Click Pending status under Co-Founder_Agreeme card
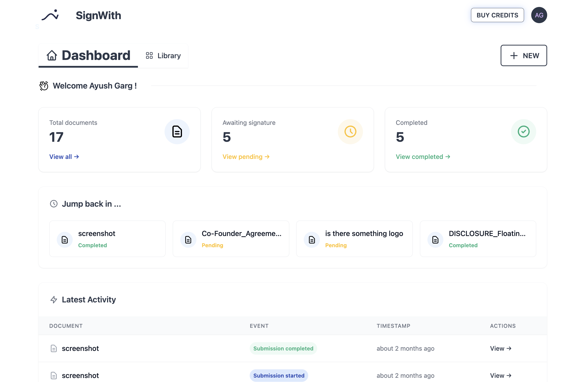 [212, 245]
